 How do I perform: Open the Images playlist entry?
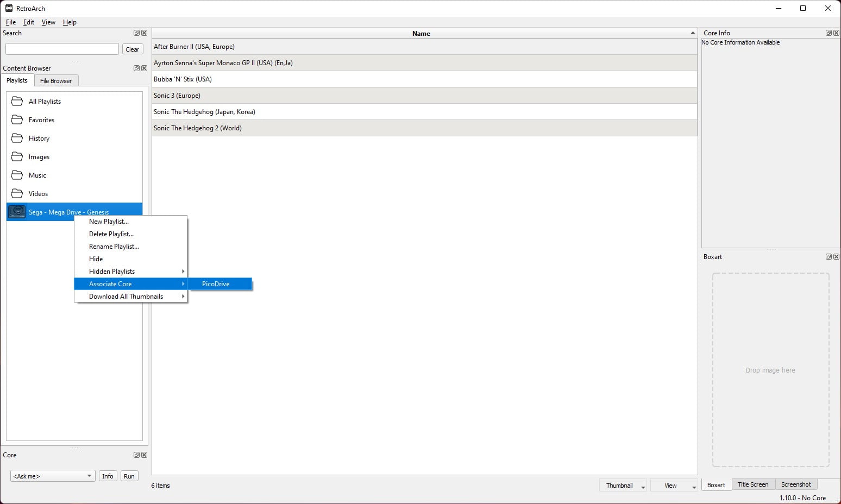[74, 157]
